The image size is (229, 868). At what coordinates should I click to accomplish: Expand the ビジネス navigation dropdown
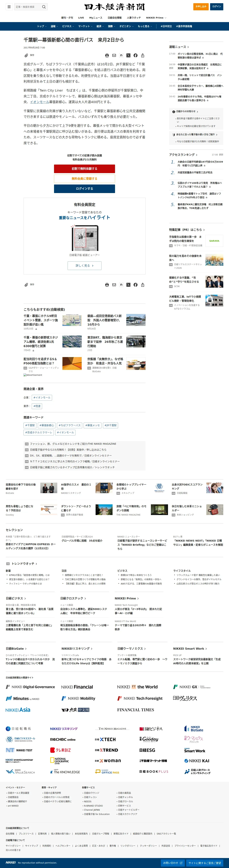point(68,26)
